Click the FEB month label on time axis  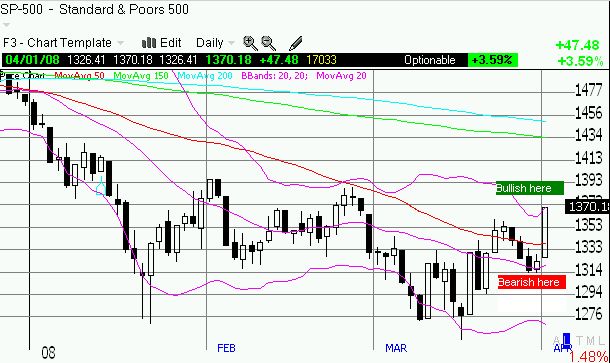[x=226, y=348]
